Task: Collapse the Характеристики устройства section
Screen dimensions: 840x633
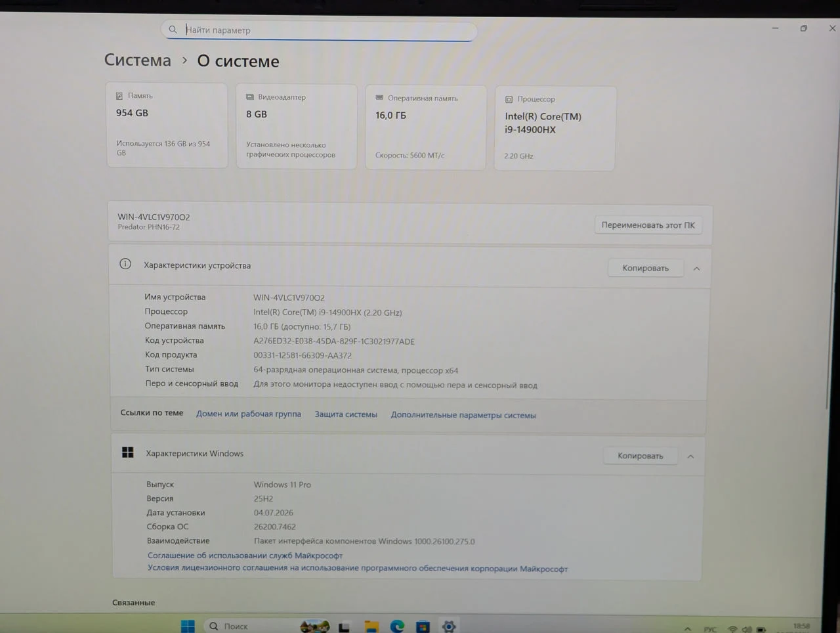Action: 697,269
